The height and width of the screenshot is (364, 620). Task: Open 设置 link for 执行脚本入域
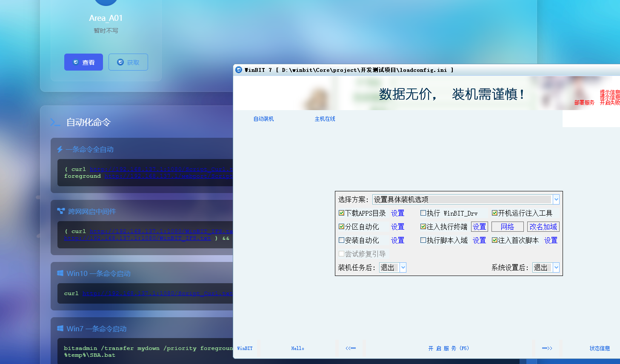[479, 240]
